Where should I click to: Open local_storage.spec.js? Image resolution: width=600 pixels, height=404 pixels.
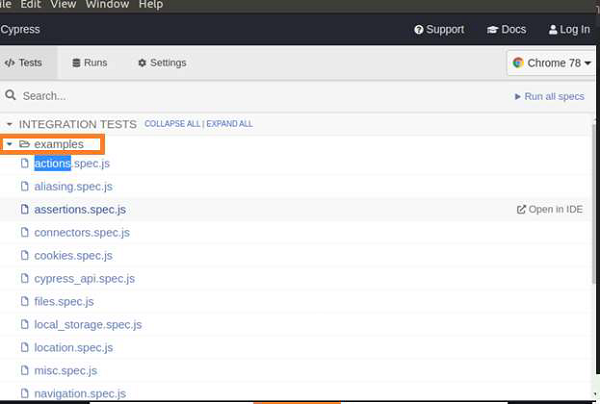click(88, 324)
